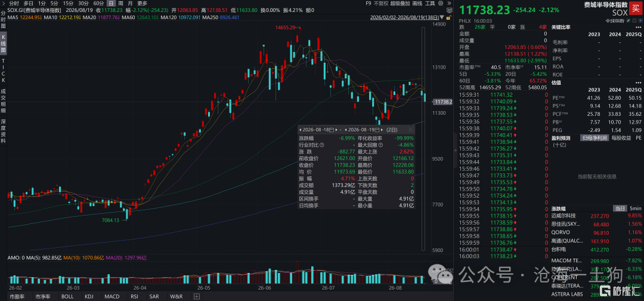
Task: Click the expand arrow before 分时 in toolbar
Action: tap(4, 4)
